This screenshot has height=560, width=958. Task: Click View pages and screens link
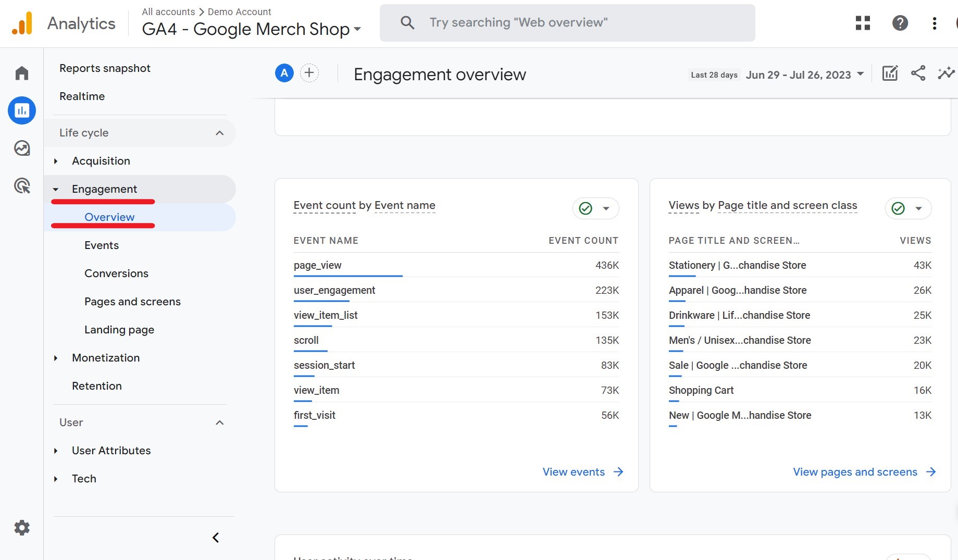tap(855, 472)
